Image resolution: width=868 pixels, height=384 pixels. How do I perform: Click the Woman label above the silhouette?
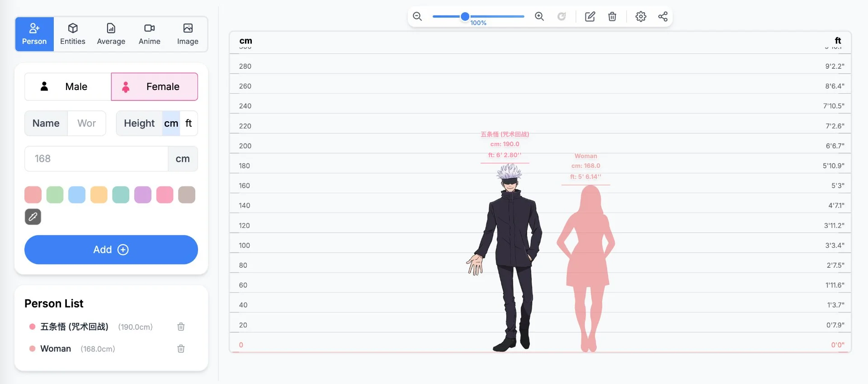585,156
